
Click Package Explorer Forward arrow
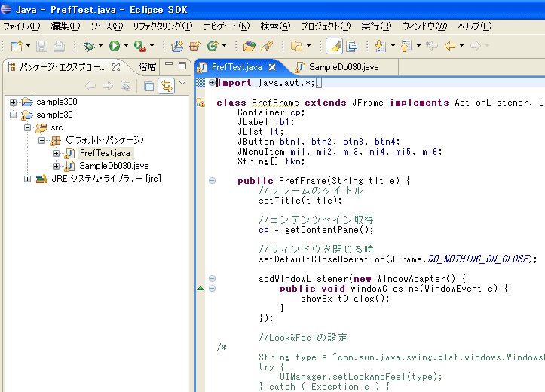click(x=108, y=86)
